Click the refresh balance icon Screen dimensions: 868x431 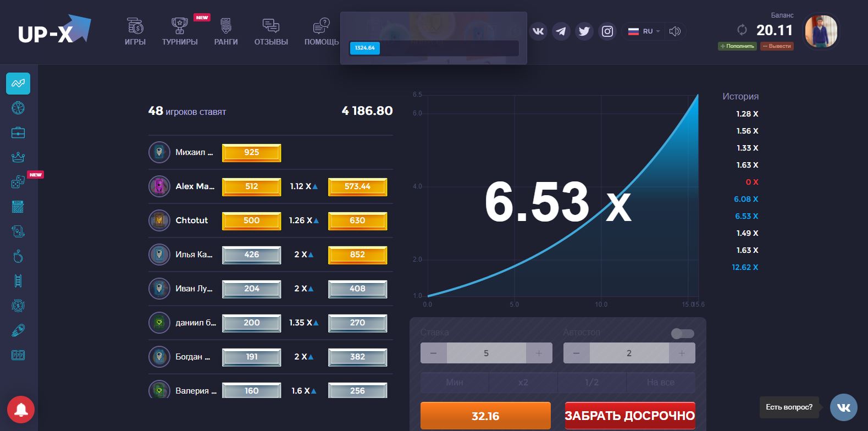point(742,30)
